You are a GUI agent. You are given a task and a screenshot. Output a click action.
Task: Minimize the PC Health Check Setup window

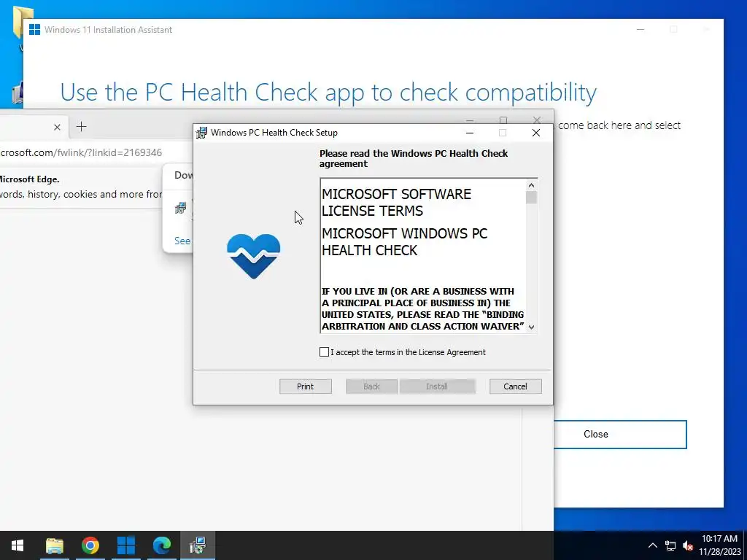tap(470, 133)
